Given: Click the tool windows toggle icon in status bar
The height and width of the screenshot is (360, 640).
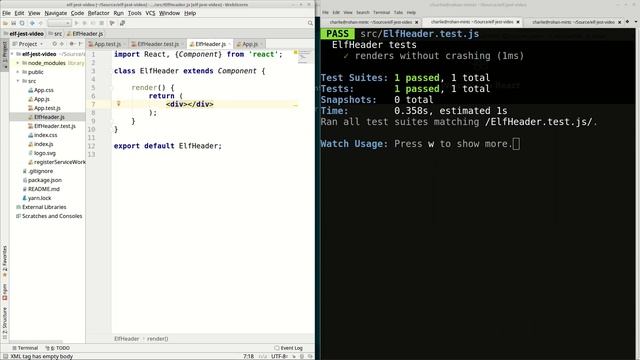Looking at the screenshot, I should click(x=5, y=356).
